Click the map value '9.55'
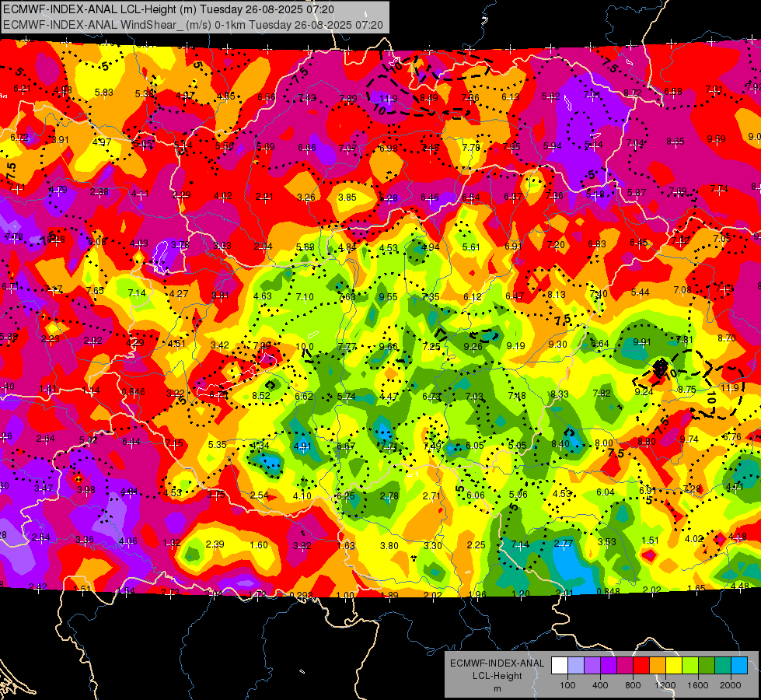 tap(388, 297)
